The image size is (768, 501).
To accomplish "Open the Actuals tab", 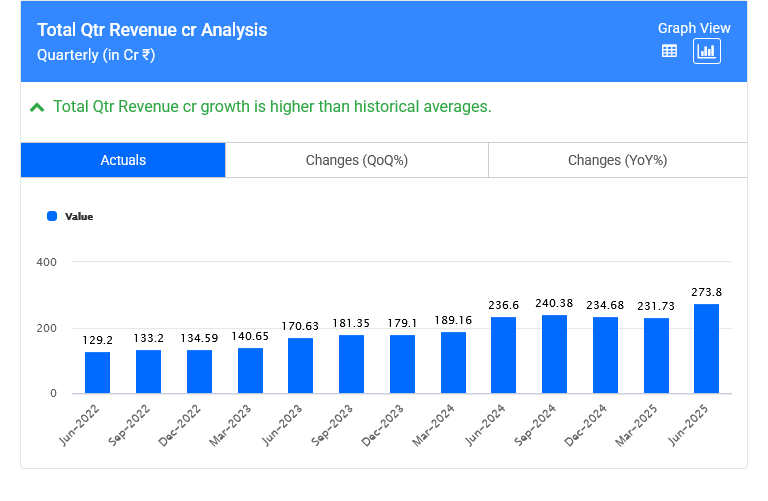I will coord(123,160).
